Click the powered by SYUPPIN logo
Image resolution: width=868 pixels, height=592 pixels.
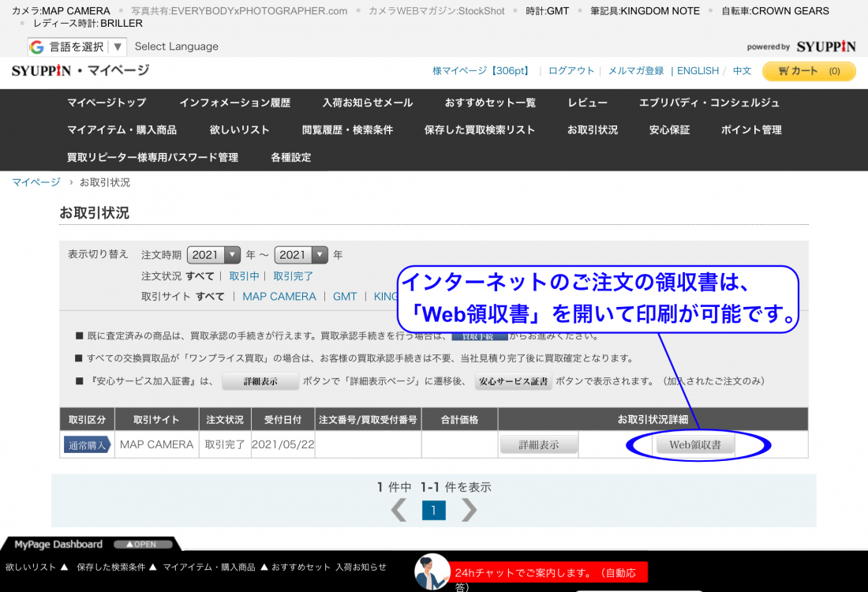click(801, 47)
